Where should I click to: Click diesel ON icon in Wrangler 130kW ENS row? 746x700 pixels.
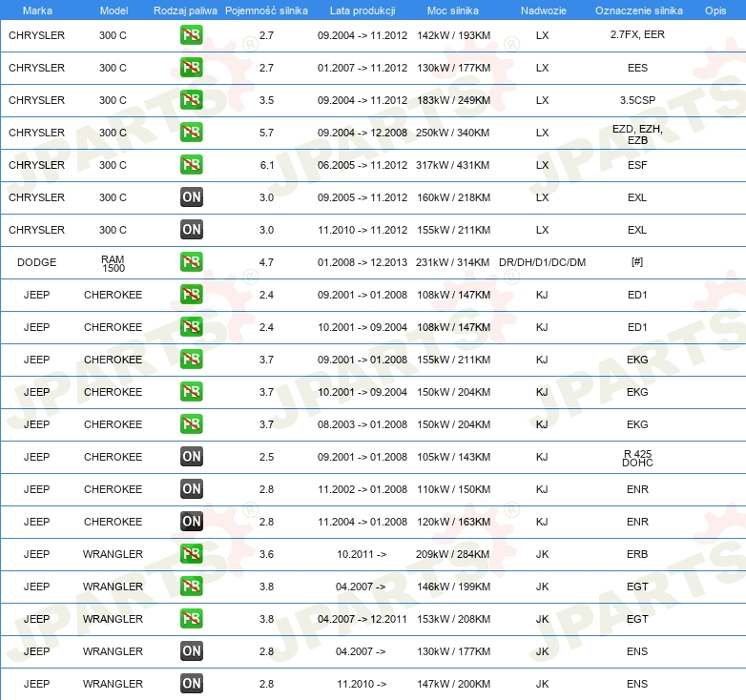click(x=191, y=651)
